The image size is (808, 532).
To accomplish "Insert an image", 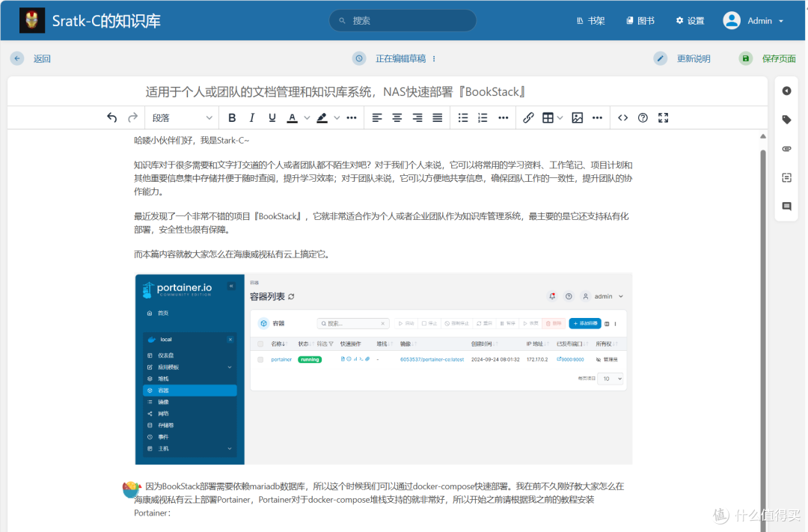I will point(577,117).
